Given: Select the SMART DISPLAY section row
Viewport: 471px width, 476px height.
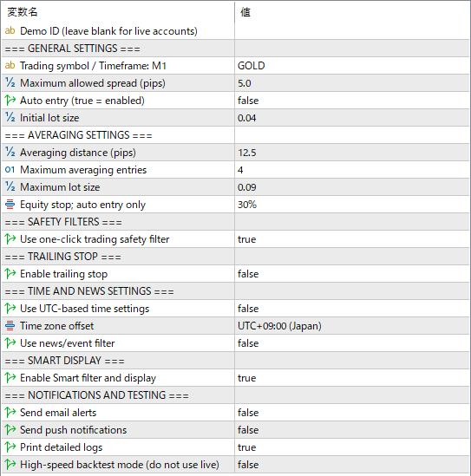Looking at the screenshot, I should [235, 361].
